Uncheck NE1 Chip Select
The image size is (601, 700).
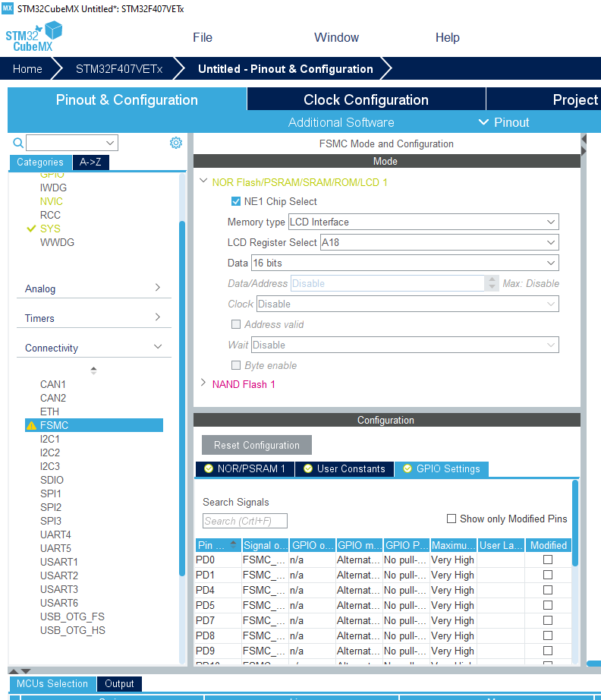[x=236, y=201]
